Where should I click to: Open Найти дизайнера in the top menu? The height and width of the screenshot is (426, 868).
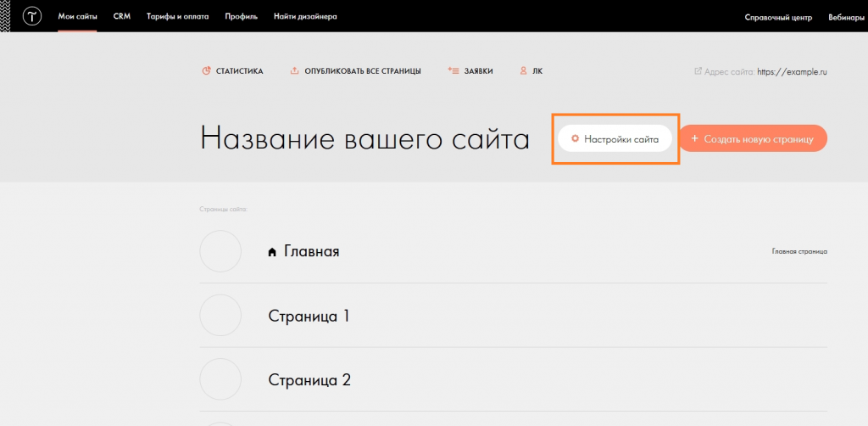305,17
